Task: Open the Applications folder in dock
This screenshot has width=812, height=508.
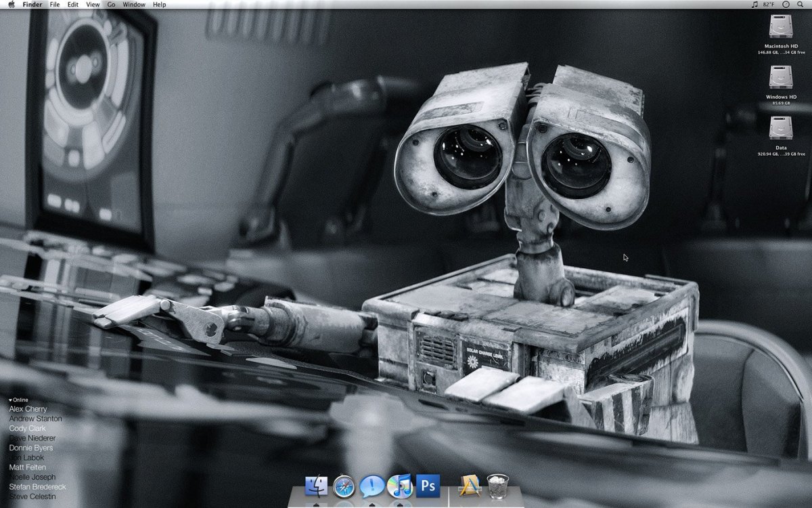Action: (x=469, y=486)
